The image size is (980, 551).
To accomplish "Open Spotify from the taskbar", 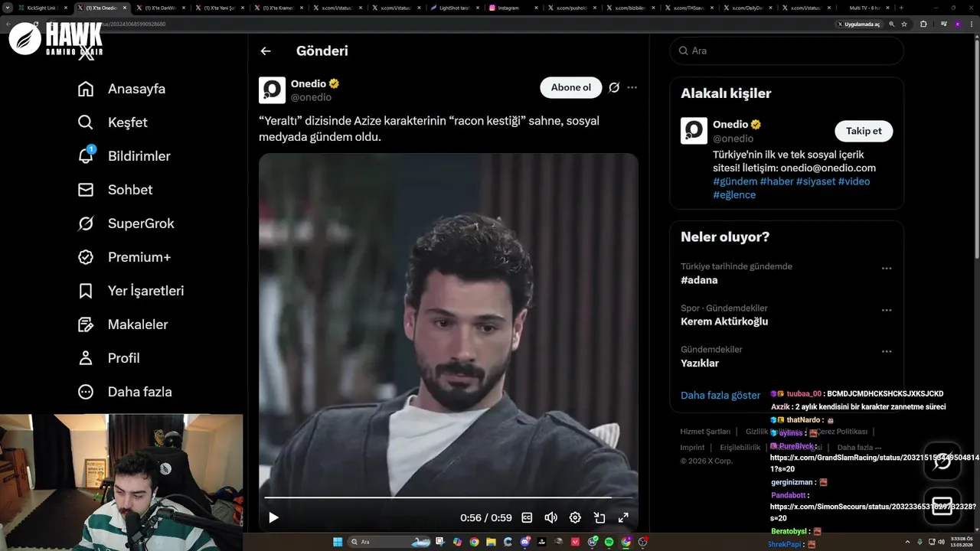I will (609, 542).
